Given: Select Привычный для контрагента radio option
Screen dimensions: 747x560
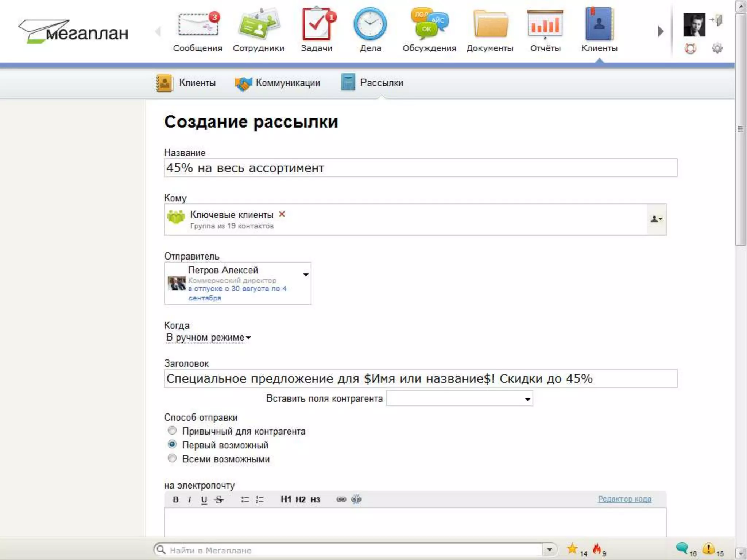Looking at the screenshot, I should coord(172,431).
